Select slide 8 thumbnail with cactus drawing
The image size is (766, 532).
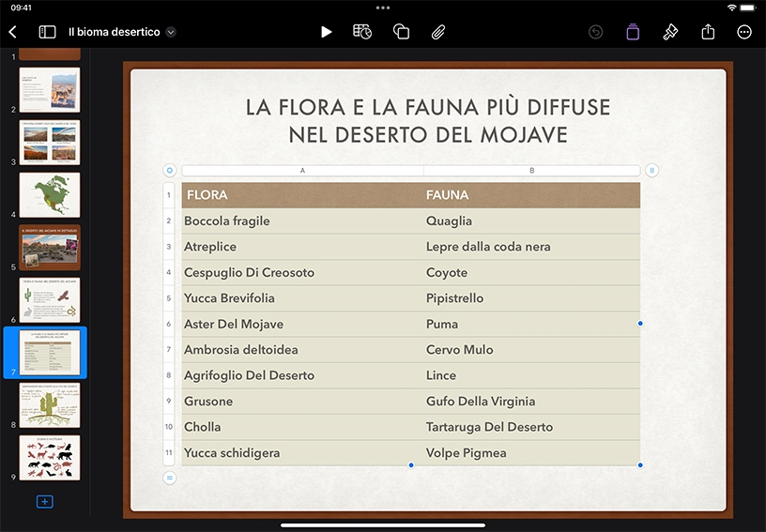tap(50, 405)
